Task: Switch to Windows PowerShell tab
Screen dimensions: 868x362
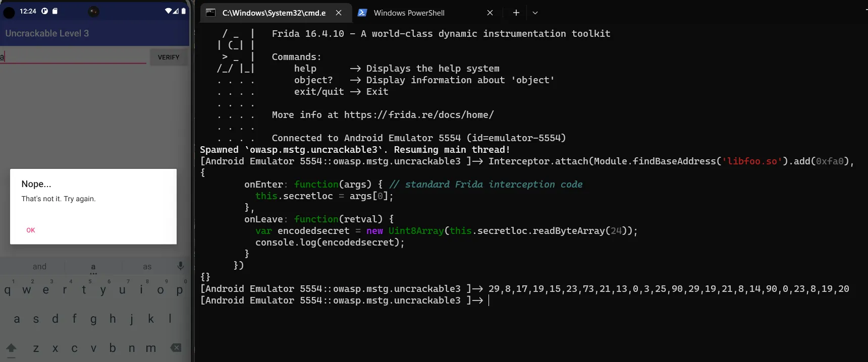Action: pyautogui.click(x=409, y=13)
